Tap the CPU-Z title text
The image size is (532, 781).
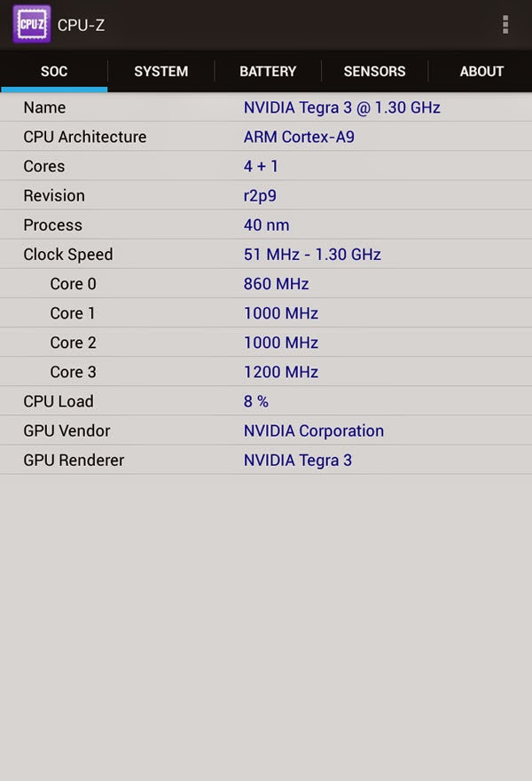81,25
